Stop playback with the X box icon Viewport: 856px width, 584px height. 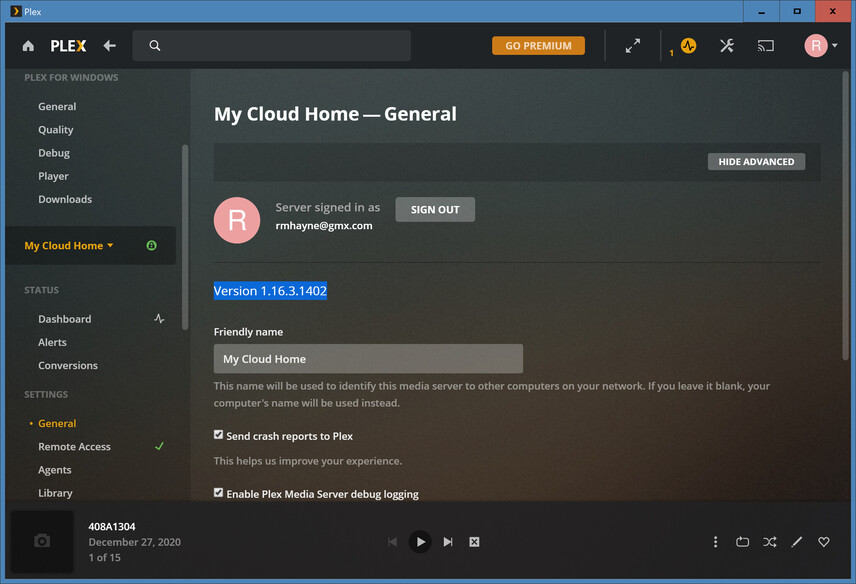[474, 542]
